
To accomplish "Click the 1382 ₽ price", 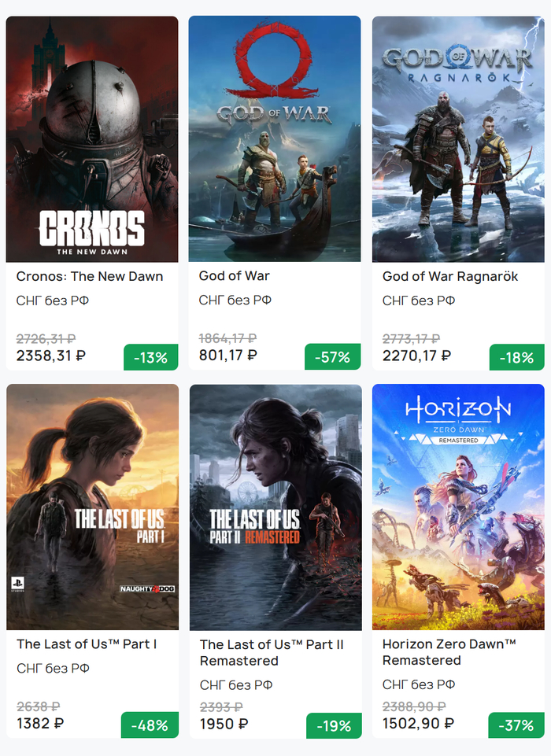I will [x=40, y=723].
